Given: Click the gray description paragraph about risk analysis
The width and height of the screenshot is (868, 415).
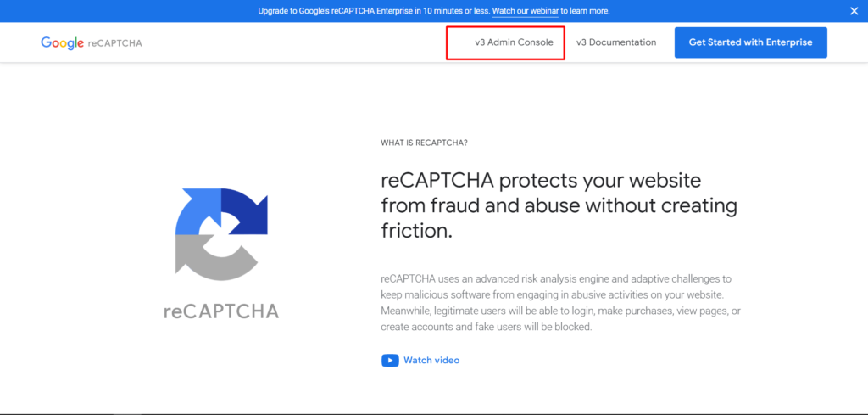Looking at the screenshot, I should coord(560,302).
